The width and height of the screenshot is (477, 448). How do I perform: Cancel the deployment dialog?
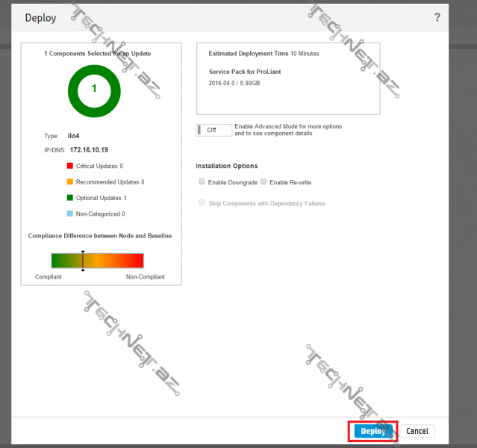point(417,431)
